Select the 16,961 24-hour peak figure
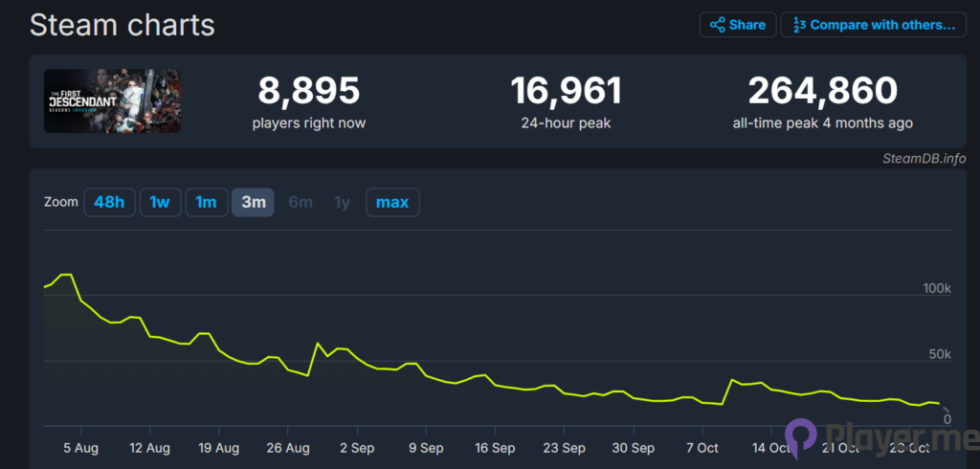Image resolution: width=980 pixels, height=469 pixels. (566, 92)
